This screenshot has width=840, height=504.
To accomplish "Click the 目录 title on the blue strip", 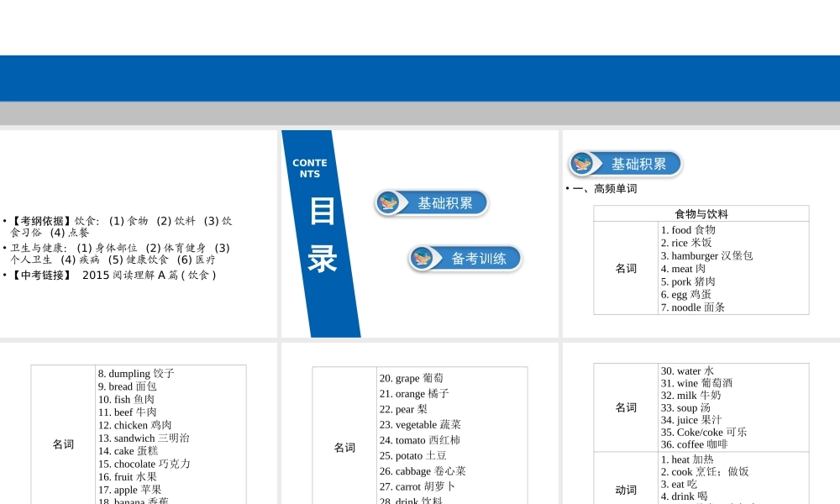I will [x=323, y=235].
